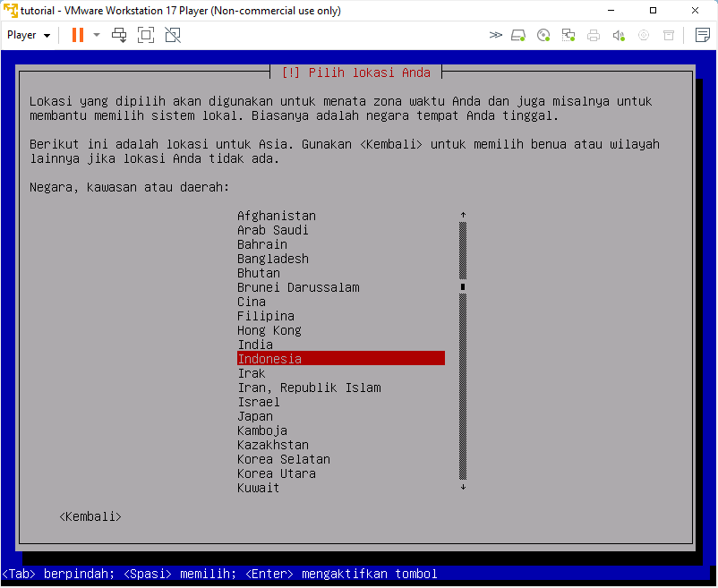Send Ctrl+Alt+Del to the virtual machine
The image size is (718, 588).
coord(119,35)
